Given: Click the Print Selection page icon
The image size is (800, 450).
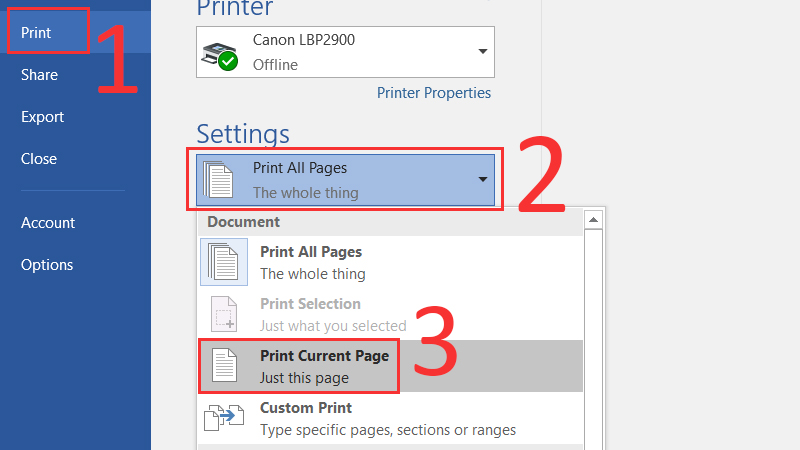Looking at the screenshot, I should tap(224, 314).
